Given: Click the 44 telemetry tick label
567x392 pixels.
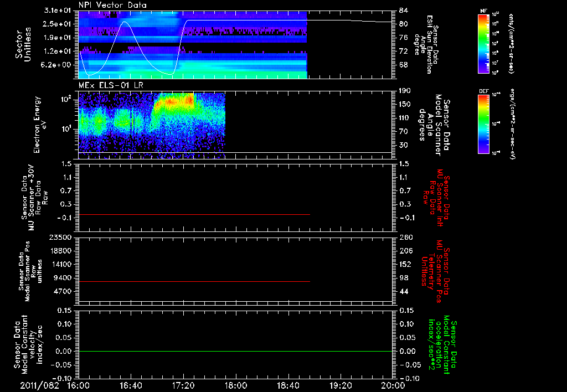Looking at the screenshot, I should [x=403, y=291].
